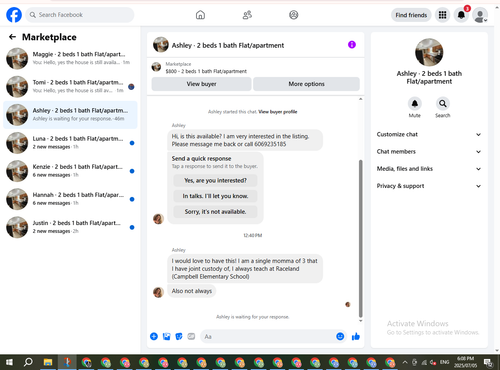Viewport: 500px width, 370px height.
Task: Open Justin's conversation
Action: pyautogui.click(x=70, y=227)
